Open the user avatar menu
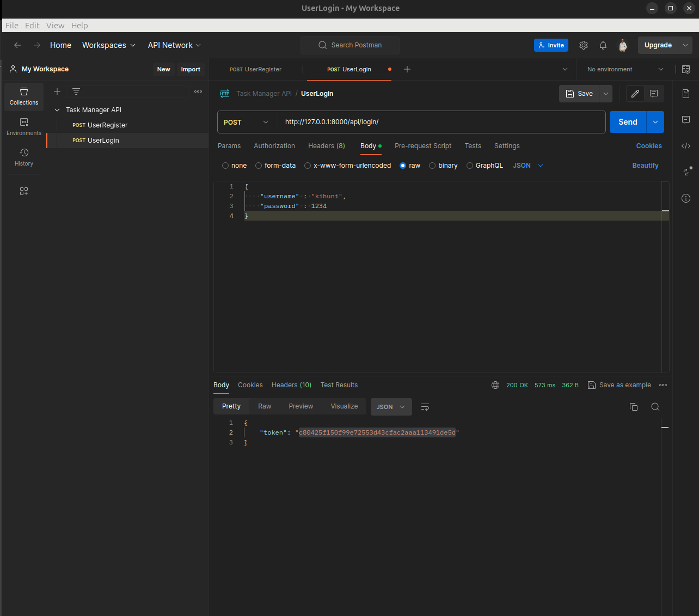 coord(623,45)
